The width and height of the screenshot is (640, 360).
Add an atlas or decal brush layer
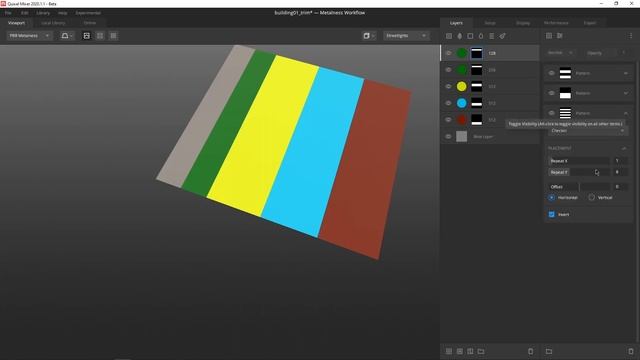(x=502, y=36)
